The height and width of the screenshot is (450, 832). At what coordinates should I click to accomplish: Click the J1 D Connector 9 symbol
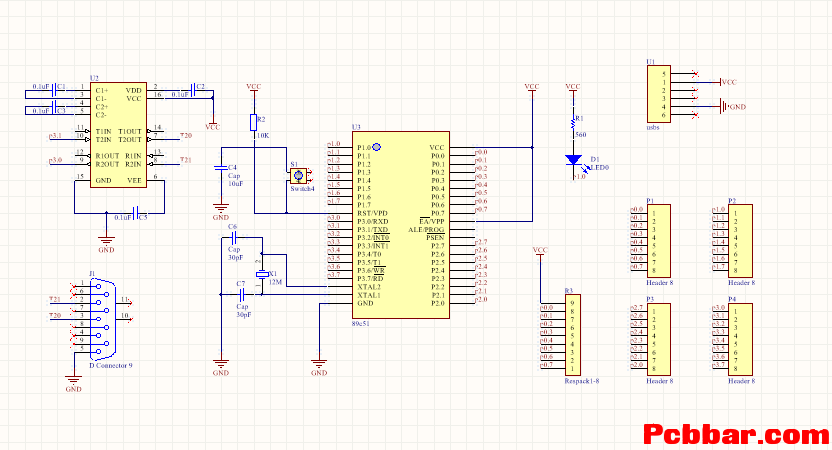pos(102,320)
